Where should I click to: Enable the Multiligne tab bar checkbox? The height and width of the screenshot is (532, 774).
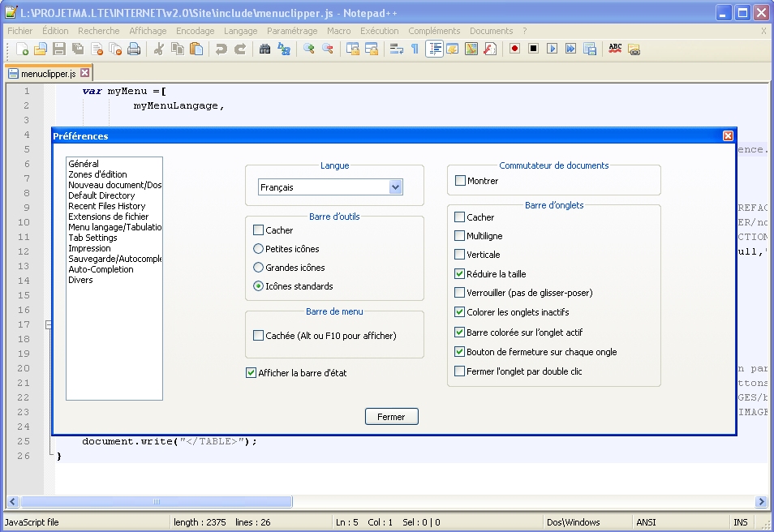click(x=460, y=236)
